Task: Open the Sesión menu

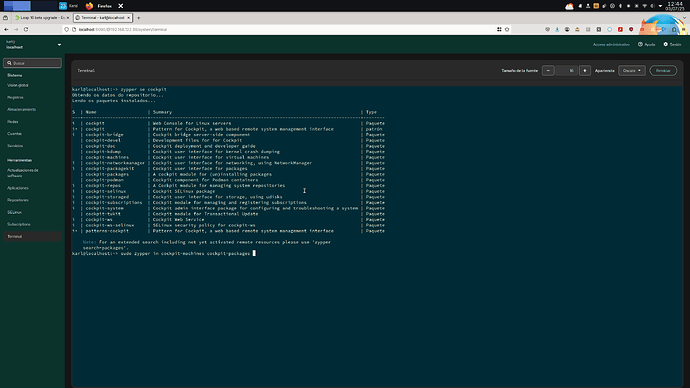Action: (672, 44)
